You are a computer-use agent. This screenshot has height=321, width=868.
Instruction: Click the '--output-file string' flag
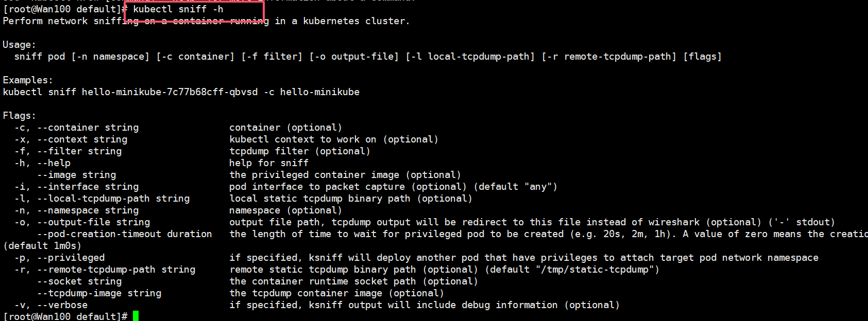93,222
